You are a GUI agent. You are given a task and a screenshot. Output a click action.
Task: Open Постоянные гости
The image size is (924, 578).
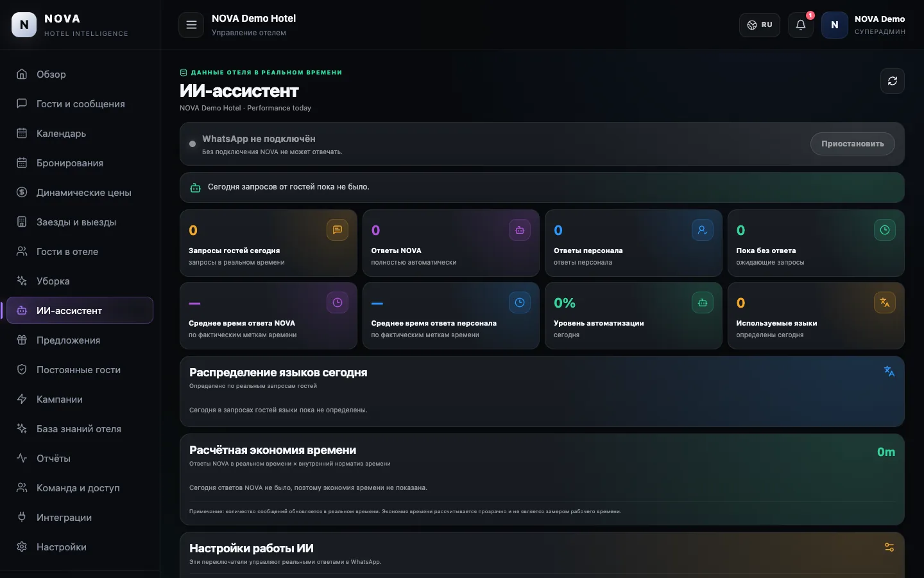(x=80, y=370)
